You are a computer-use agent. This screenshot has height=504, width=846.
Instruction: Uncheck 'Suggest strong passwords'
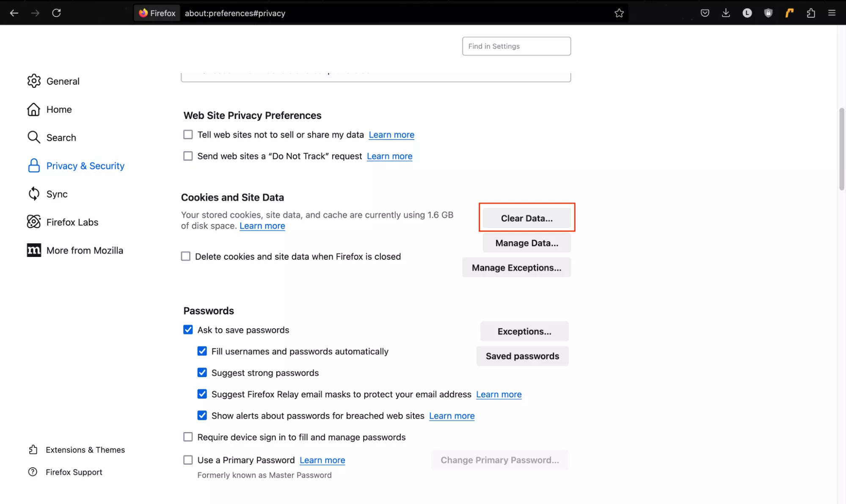pyautogui.click(x=202, y=373)
